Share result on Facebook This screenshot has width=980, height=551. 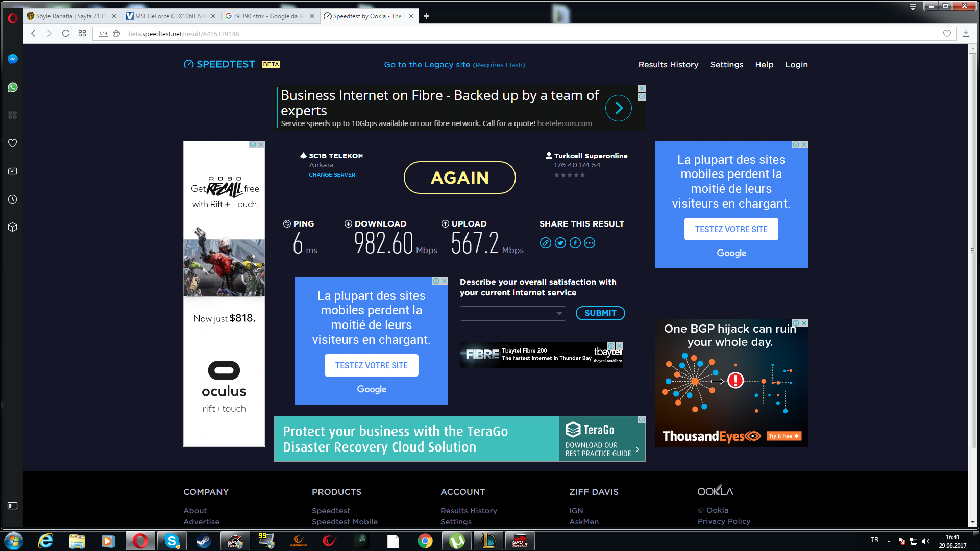(x=575, y=243)
